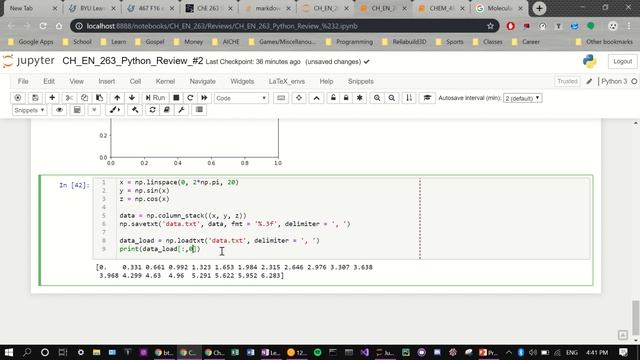Open the cell type Code dropdown
640x360 pixels.
[241, 98]
